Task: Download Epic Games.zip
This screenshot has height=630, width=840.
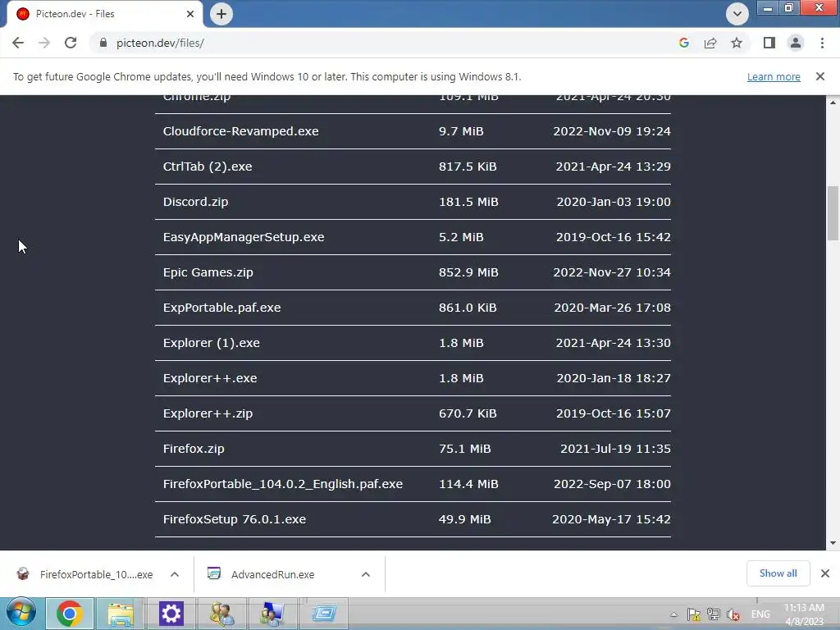Action: (x=208, y=272)
